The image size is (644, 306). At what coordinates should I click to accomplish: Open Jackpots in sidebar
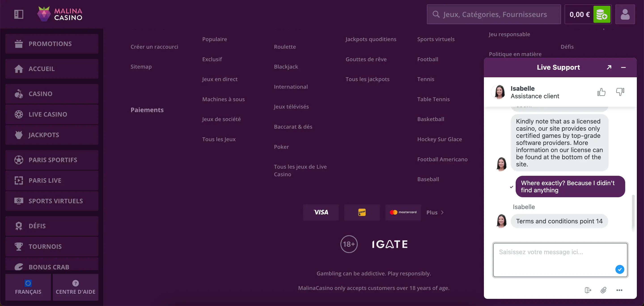pos(52,135)
